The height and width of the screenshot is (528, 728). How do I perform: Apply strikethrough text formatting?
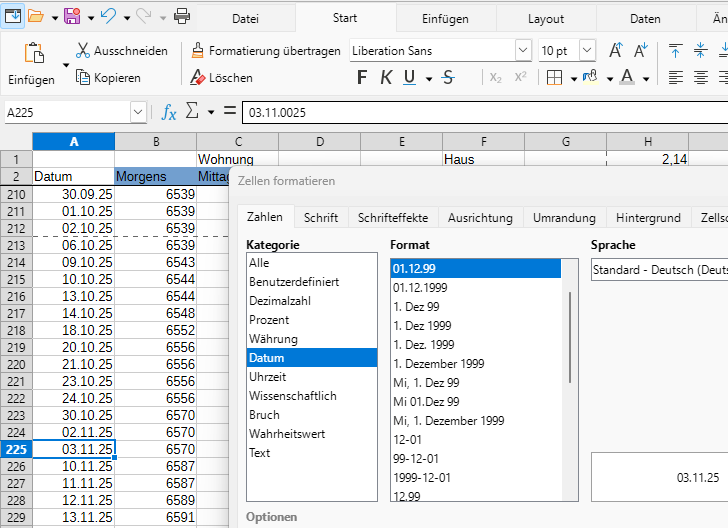tap(447, 77)
